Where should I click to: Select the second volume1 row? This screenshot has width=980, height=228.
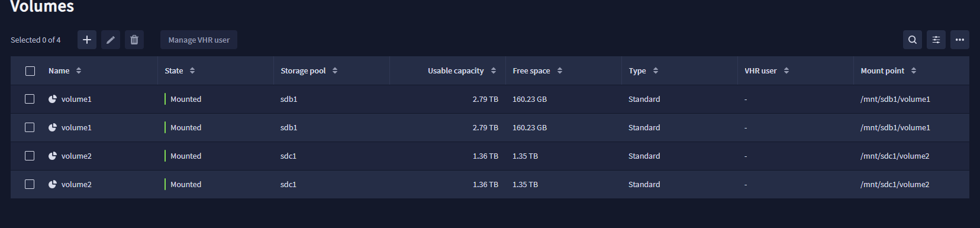pyautogui.click(x=490, y=127)
